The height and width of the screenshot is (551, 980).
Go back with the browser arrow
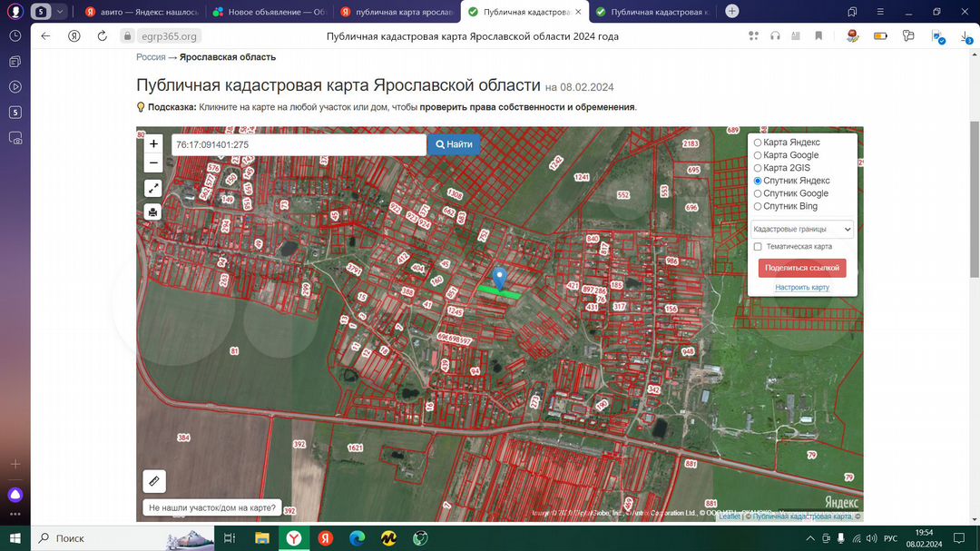pos(46,36)
